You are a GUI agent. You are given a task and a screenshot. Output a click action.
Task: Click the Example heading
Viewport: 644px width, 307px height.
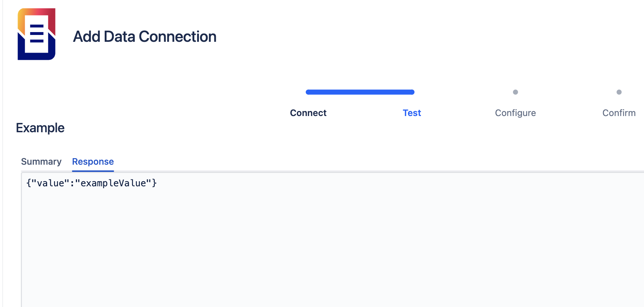pyautogui.click(x=40, y=128)
